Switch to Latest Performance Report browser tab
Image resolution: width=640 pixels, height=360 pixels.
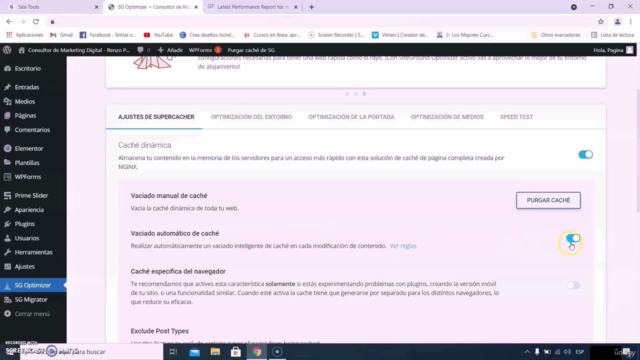[x=252, y=7]
